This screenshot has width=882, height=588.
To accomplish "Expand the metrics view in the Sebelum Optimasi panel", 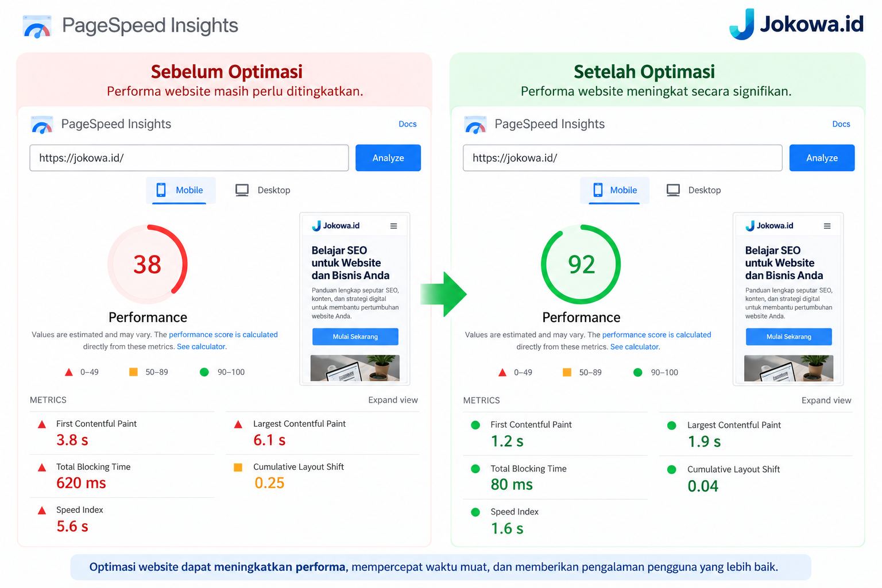I will 393,400.
